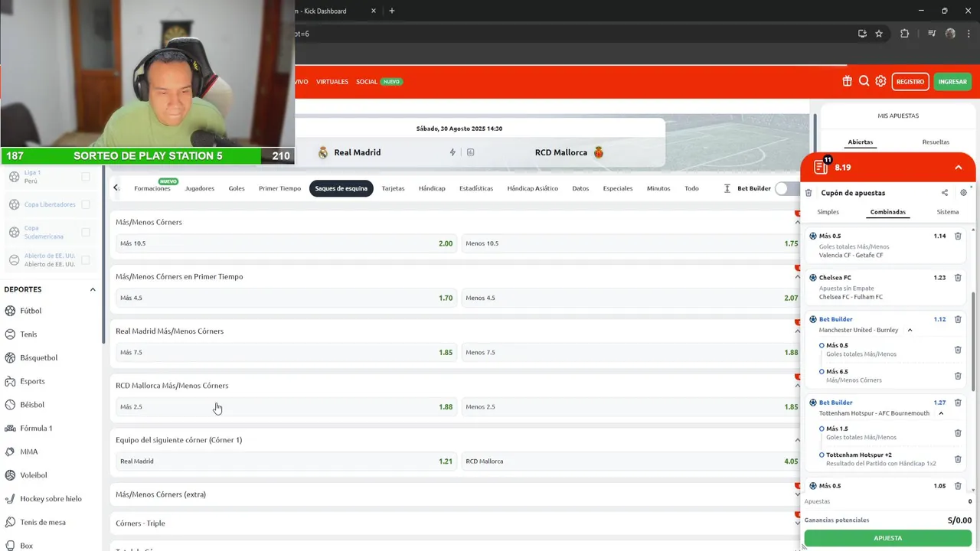The image size is (980, 551).
Task: Collapse Manchester United - Burnley bet builder details
Action: point(910,330)
